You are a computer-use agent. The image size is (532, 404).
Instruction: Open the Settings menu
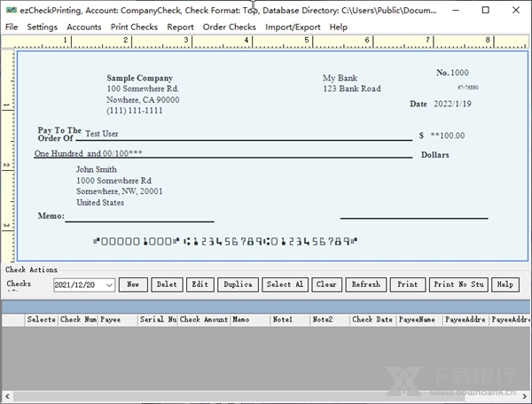coord(42,27)
